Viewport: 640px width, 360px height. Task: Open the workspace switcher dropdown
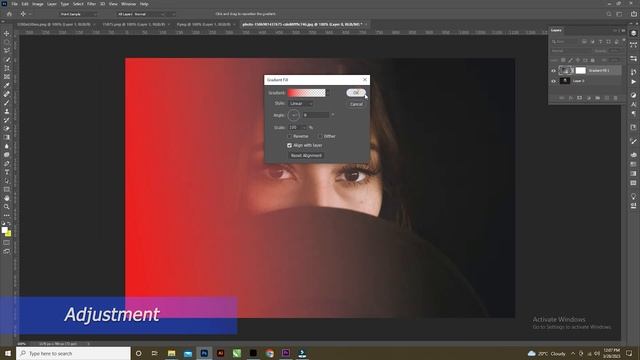coord(620,14)
